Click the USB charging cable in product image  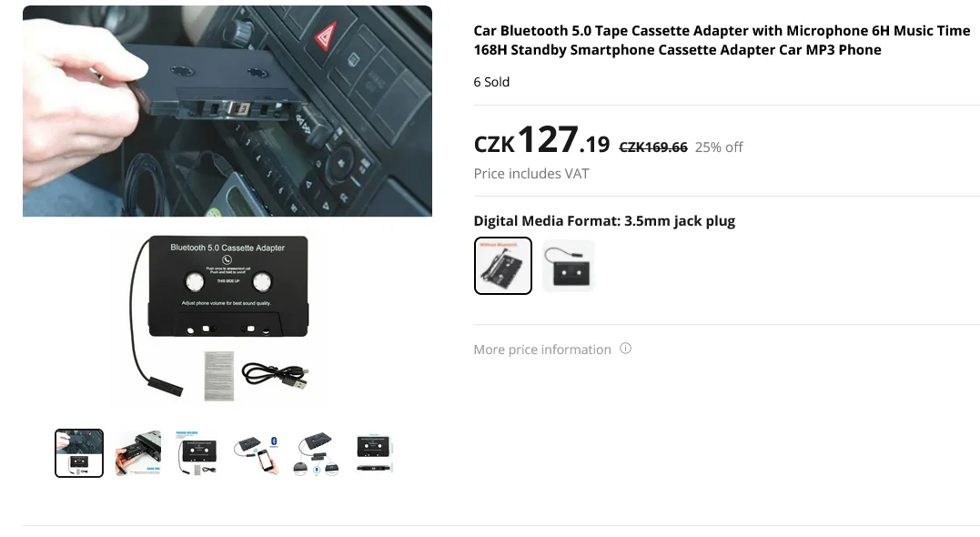276,376
